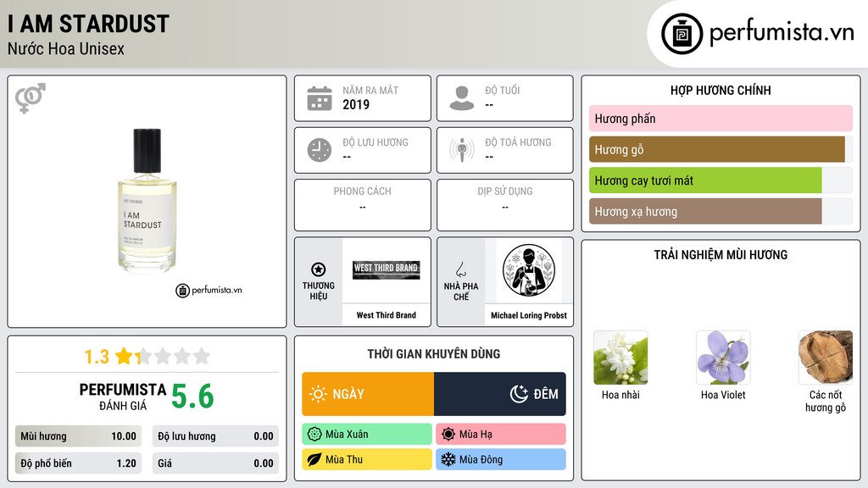
Task: Click the unisex gender symbol icon
Action: coord(31,98)
